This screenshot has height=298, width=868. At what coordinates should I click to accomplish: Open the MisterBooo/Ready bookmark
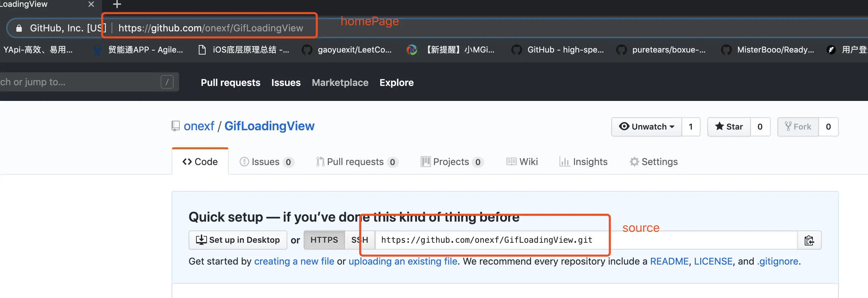click(x=768, y=50)
